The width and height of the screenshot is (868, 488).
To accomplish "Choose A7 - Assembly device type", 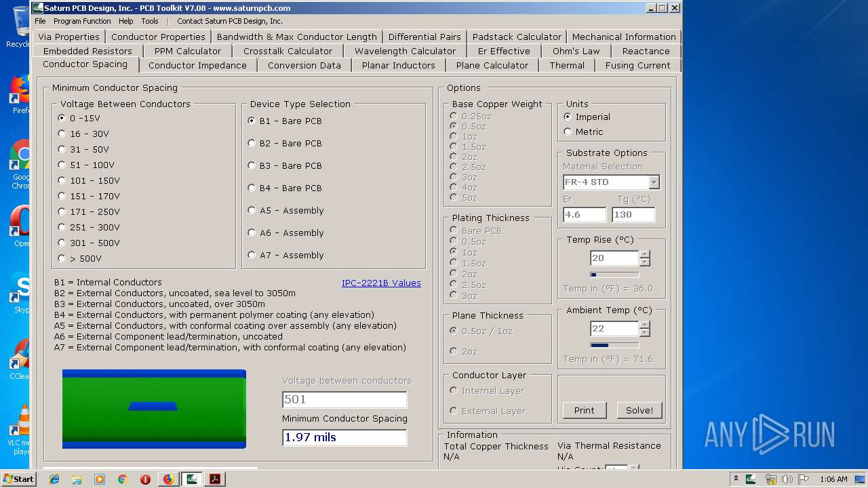I will click(x=285, y=256).
